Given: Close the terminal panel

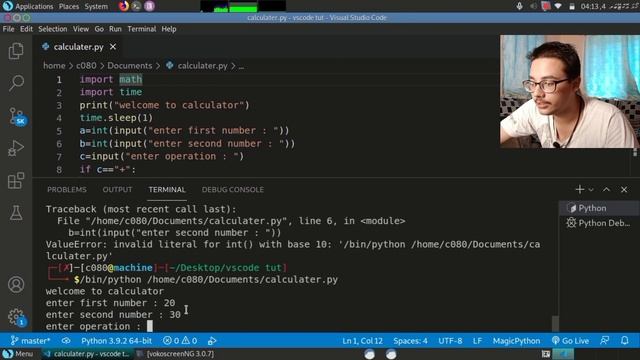Looking at the screenshot, I should [x=624, y=189].
